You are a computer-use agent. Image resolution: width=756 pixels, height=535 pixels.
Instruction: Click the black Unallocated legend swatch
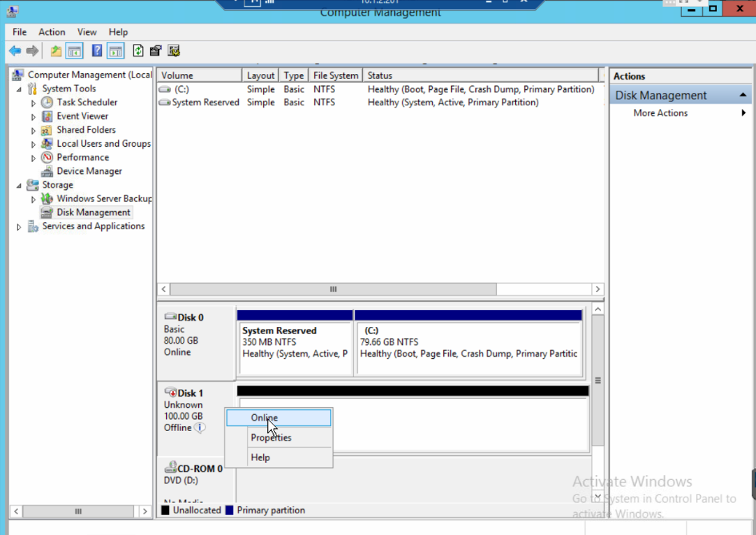click(x=165, y=511)
